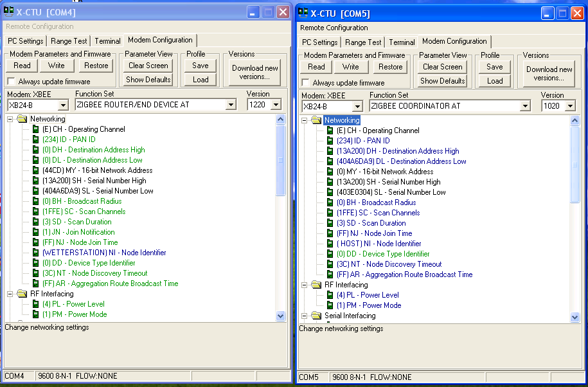Click the (4) PL Power Level icon in COM4
Viewport: 588px width, 387px height.
pyautogui.click(x=35, y=305)
